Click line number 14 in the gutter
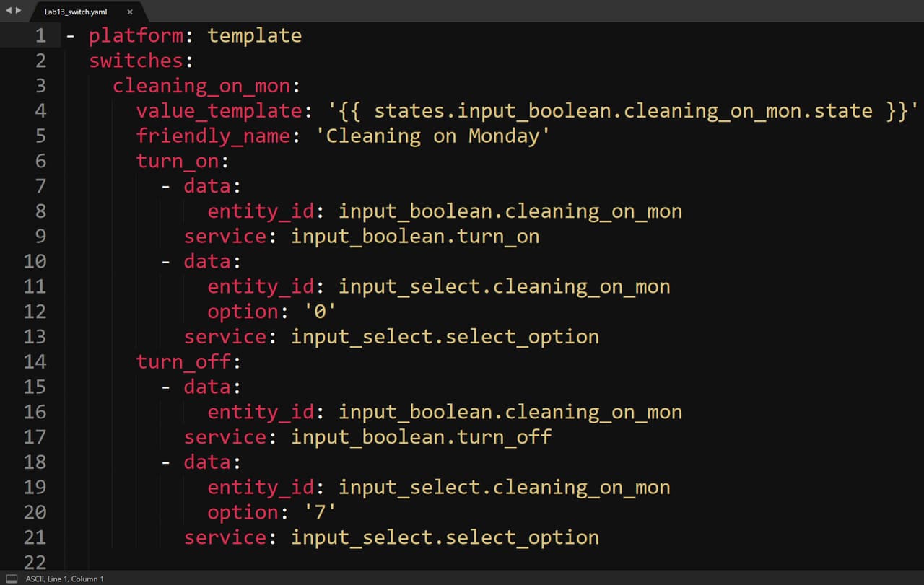This screenshot has width=924, height=585. (35, 361)
